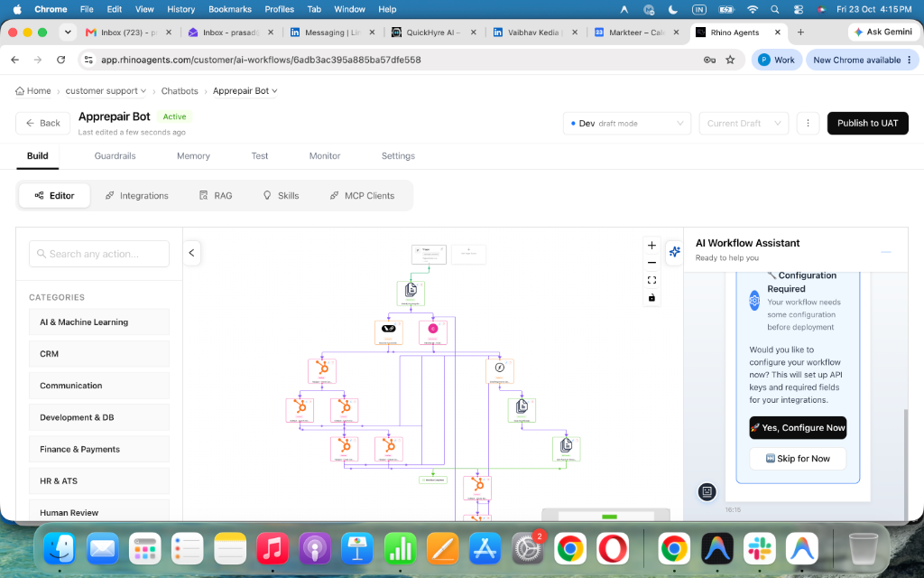This screenshot has height=578, width=924.
Task: Expand the Apprepair Bot breadcrumb dropdown
Action: (x=245, y=91)
